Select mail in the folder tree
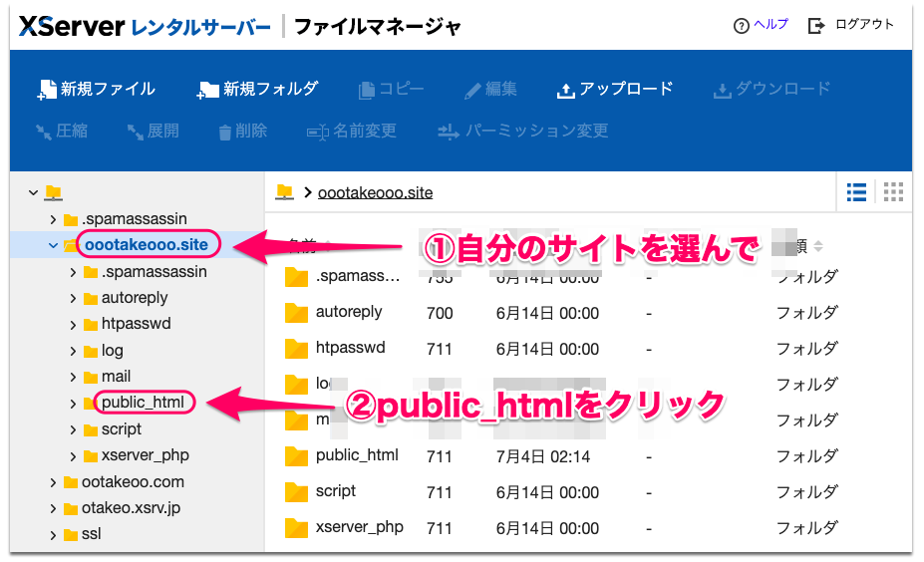The image size is (924, 562). coord(116,376)
